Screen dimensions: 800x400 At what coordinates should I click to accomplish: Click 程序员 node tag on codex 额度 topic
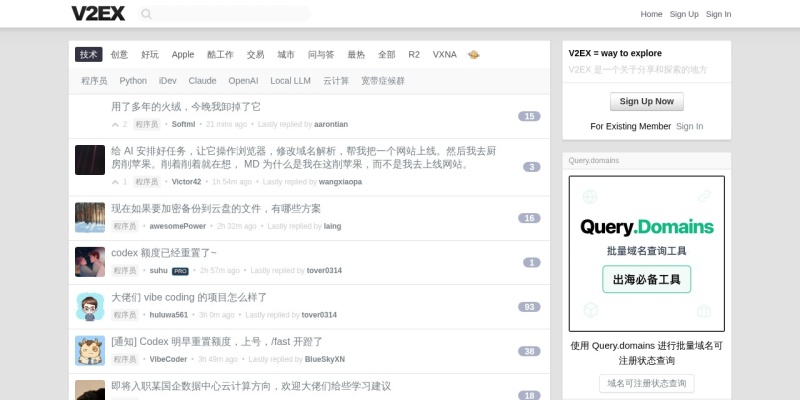tap(125, 271)
